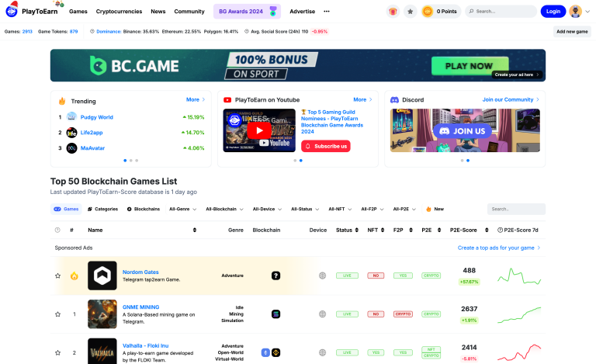Image resolution: width=596 pixels, height=364 pixels.
Task: Click Create a top ads link
Action: pos(499,248)
